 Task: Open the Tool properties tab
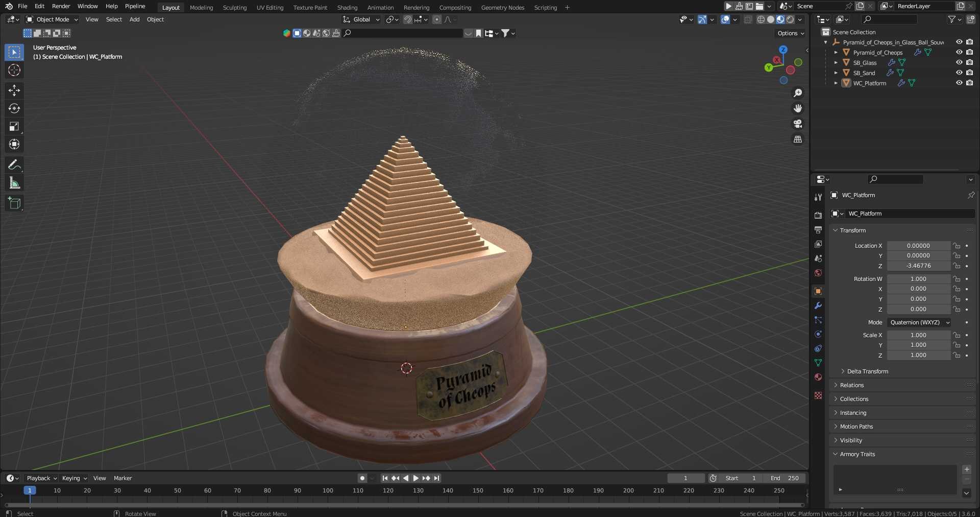pyautogui.click(x=818, y=197)
